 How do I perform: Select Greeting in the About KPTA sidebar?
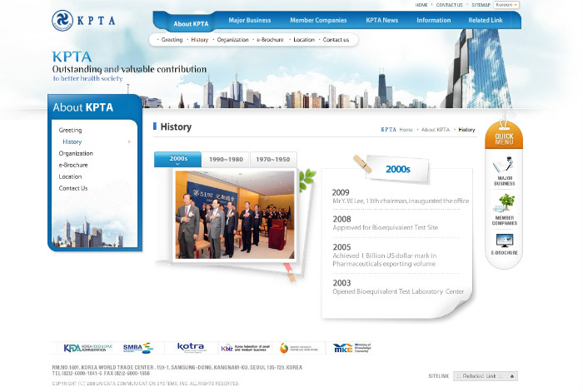[70, 130]
